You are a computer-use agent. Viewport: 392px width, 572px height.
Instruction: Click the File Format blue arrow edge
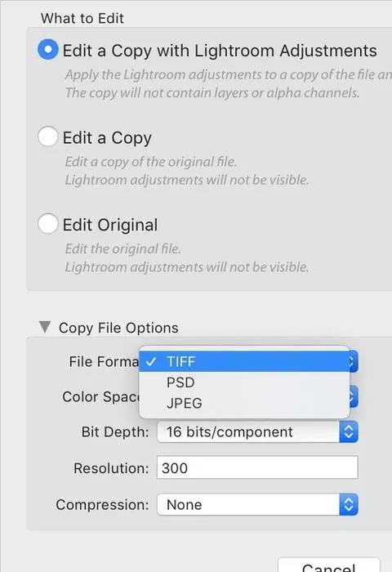click(x=354, y=361)
